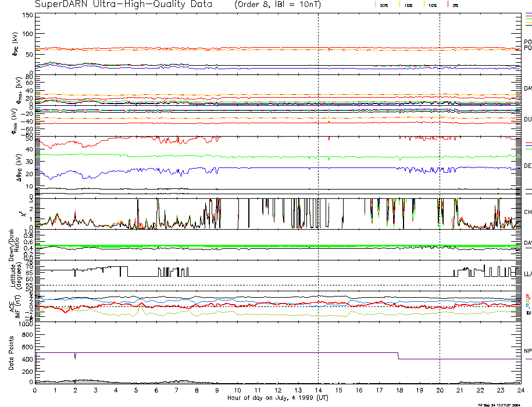Click the dip in purple line at hour 2
This screenshot has width=532, height=407.
click(74, 356)
